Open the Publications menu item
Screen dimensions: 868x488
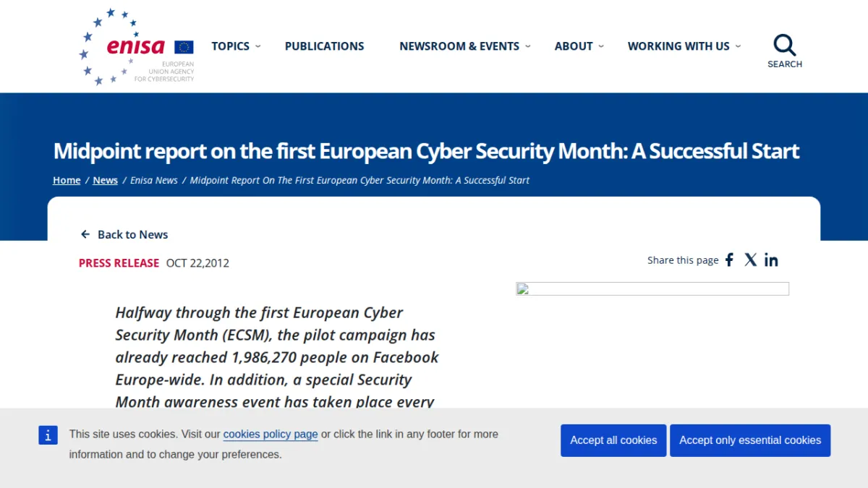tap(325, 46)
